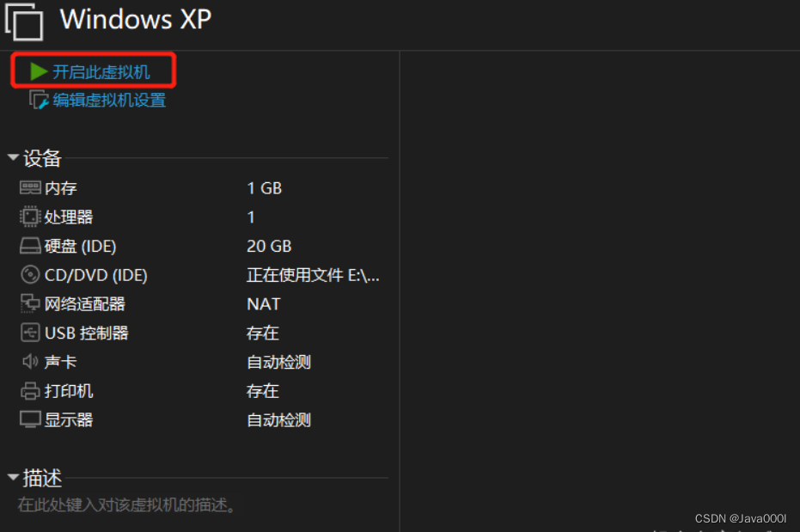800x532 pixels.
Task: Click the printer (打印机) icon
Action: [x=30, y=391]
